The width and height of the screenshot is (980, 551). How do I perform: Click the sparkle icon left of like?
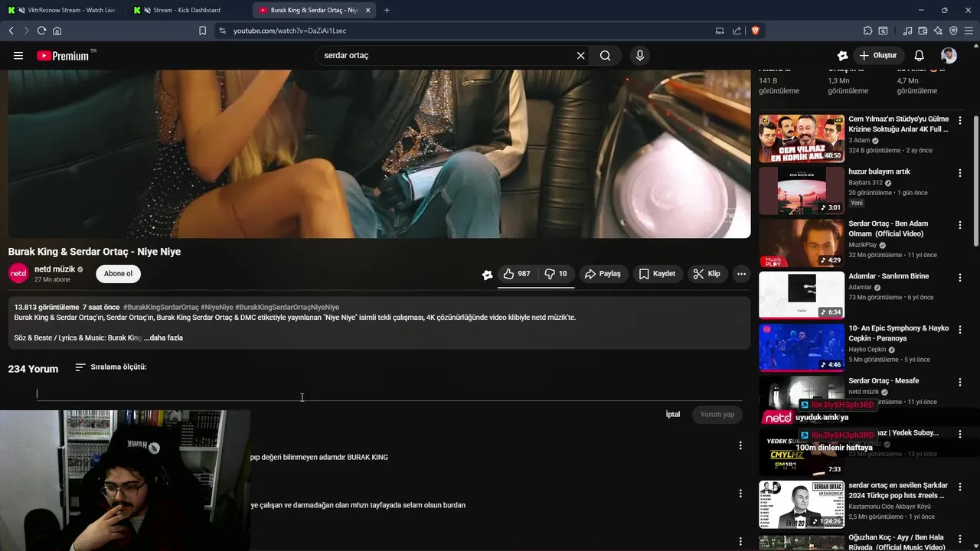(487, 274)
